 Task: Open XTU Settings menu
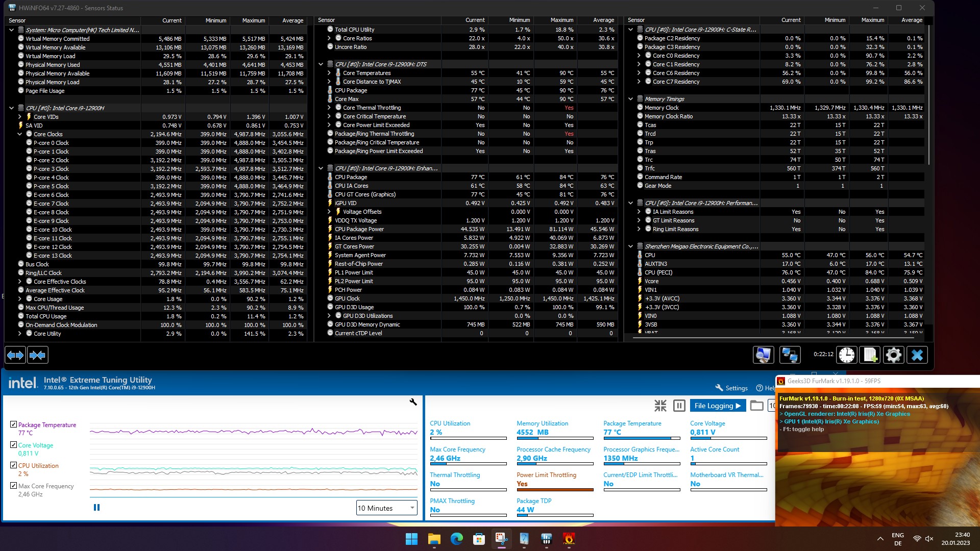[x=731, y=388]
